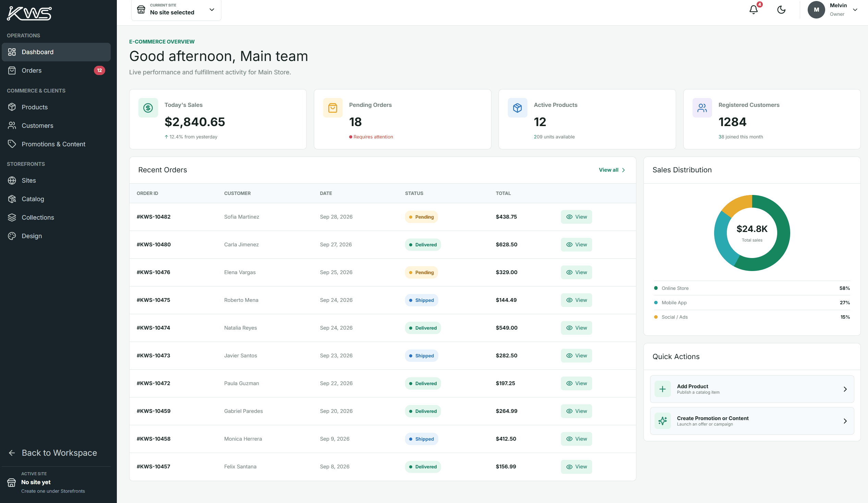
Task: Toggle dark mode with the moon icon
Action: pos(781,10)
